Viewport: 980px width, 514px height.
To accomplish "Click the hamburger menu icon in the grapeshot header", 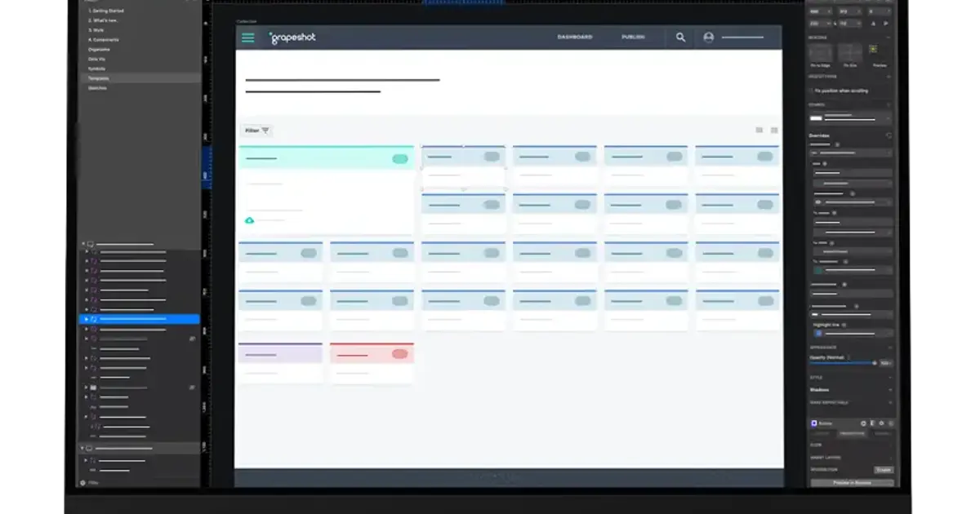I will pyautogui.click(x=248, y=38).
